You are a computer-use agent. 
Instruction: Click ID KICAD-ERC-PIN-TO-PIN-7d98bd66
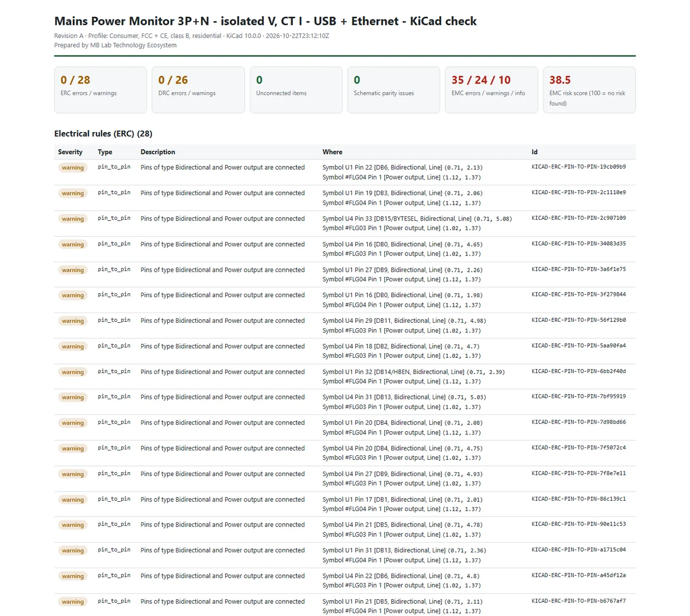[x=579, y=423]
